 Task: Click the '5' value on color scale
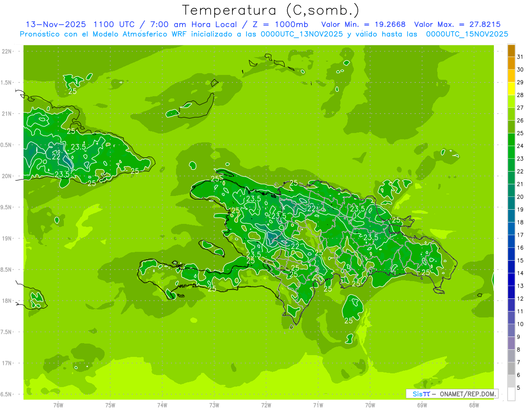coord(519,388)
